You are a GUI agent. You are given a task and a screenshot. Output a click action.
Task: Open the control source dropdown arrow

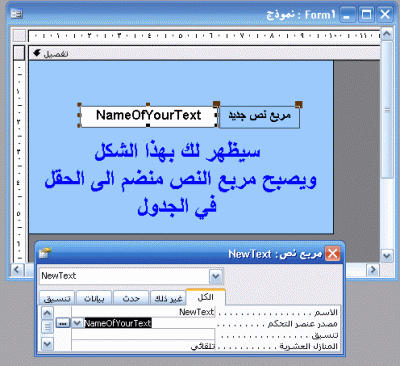tap(77, 323)
